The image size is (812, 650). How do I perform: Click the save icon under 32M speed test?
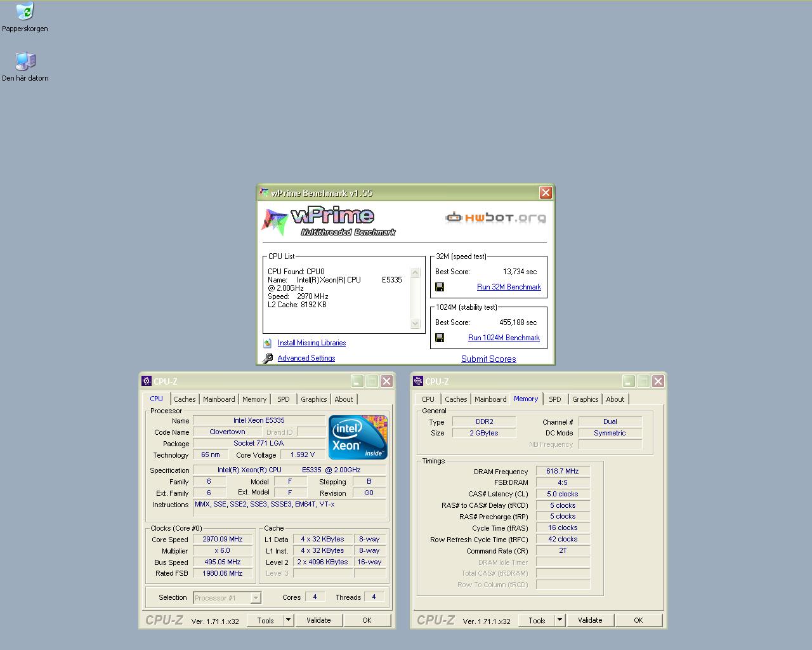click(440, 287)
